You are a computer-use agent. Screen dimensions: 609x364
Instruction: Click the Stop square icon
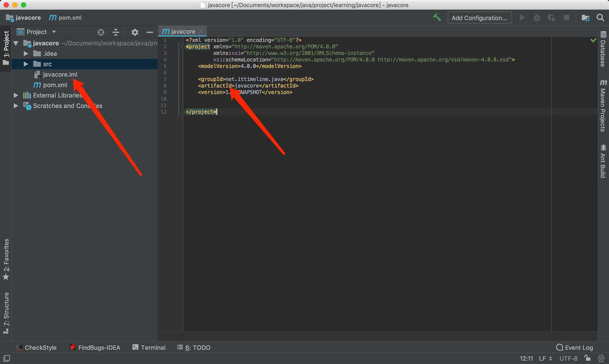[x=566, y=18]
